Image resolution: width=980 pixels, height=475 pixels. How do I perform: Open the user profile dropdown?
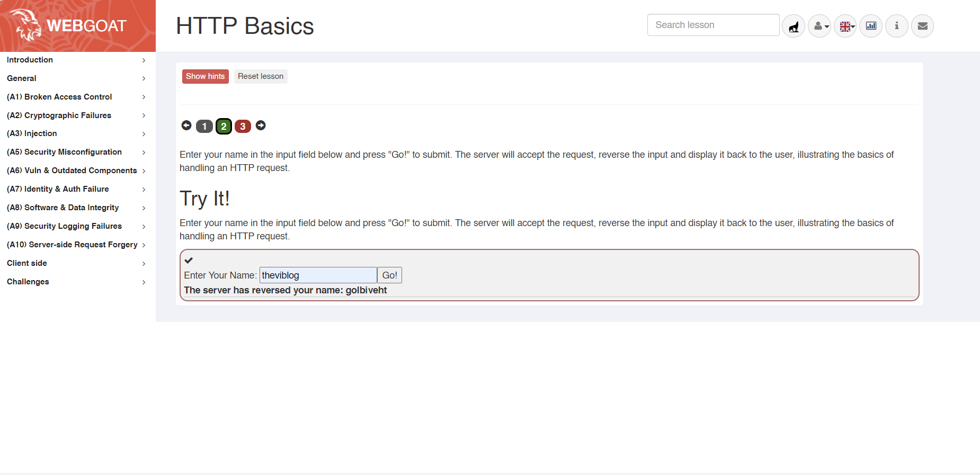point(819,26)
